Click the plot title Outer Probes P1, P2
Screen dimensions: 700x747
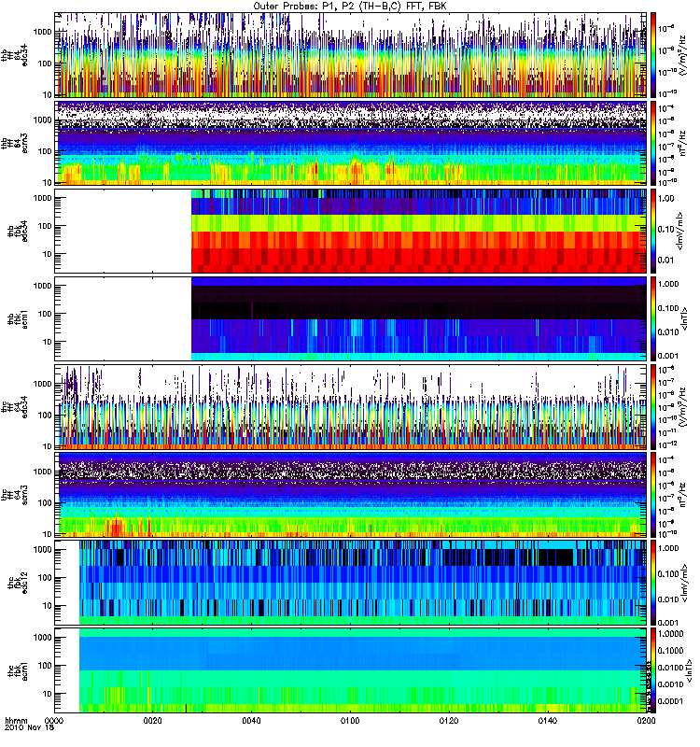pos(350,6)
